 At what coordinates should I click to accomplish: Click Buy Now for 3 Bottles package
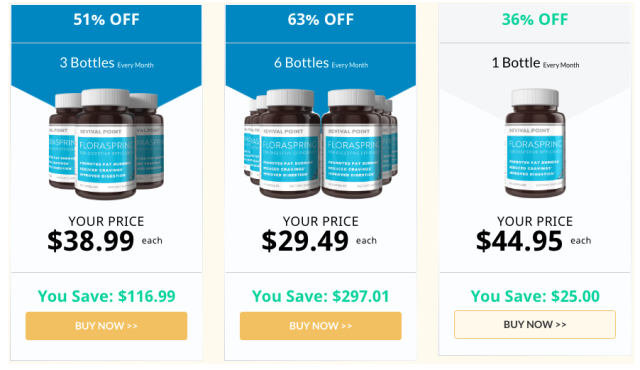coord(106,326)
